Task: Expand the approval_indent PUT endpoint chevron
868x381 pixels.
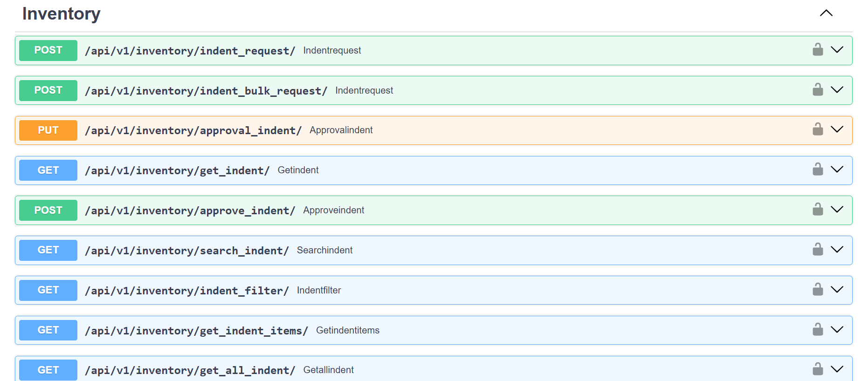Action: (837, 129)
